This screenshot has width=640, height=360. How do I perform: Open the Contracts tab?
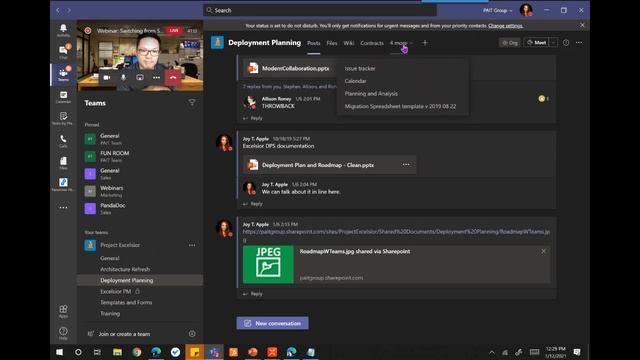tap(372, 43)
